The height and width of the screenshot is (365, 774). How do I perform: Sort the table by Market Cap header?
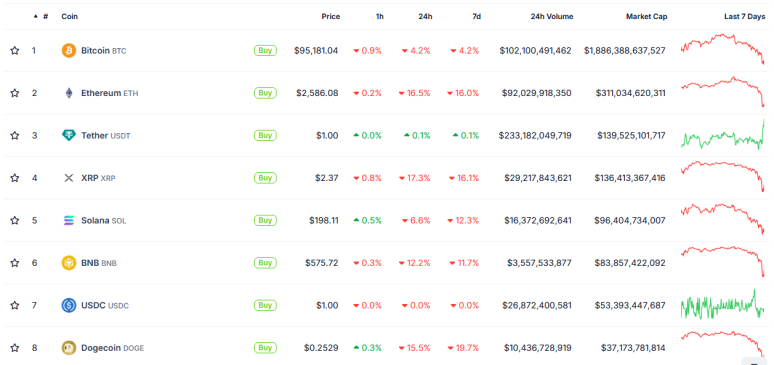pyautogui.click(x=647, y=16)
